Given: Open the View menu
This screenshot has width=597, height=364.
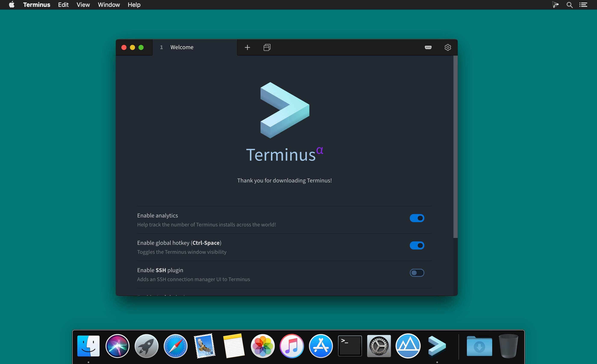Looking at the screenshot, I should point(83,5).
